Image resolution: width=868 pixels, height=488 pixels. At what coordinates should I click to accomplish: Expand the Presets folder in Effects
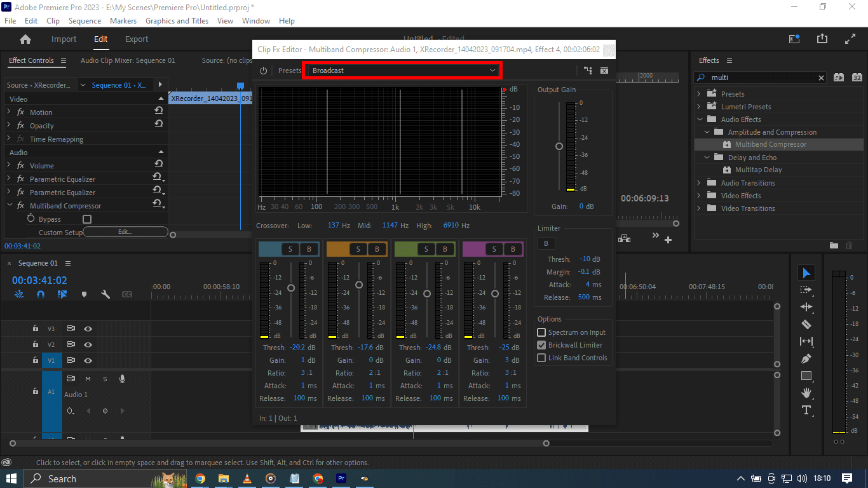[x=700, y=93]
